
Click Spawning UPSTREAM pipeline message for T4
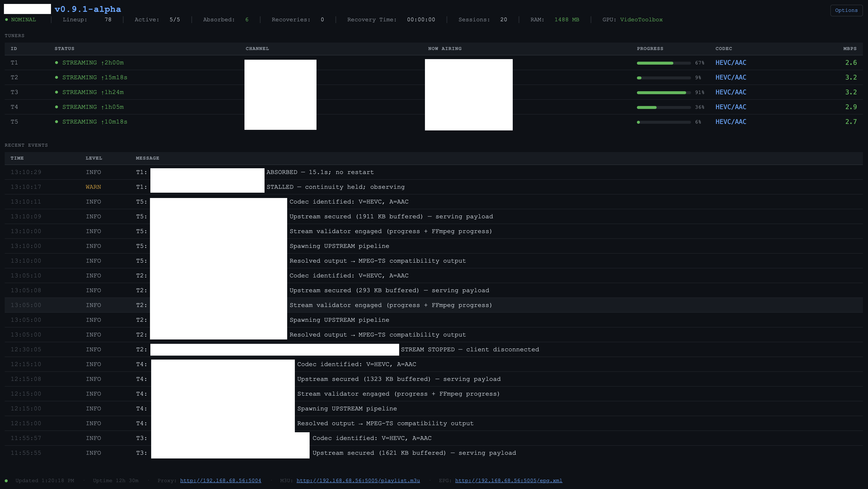pos(347,409)
